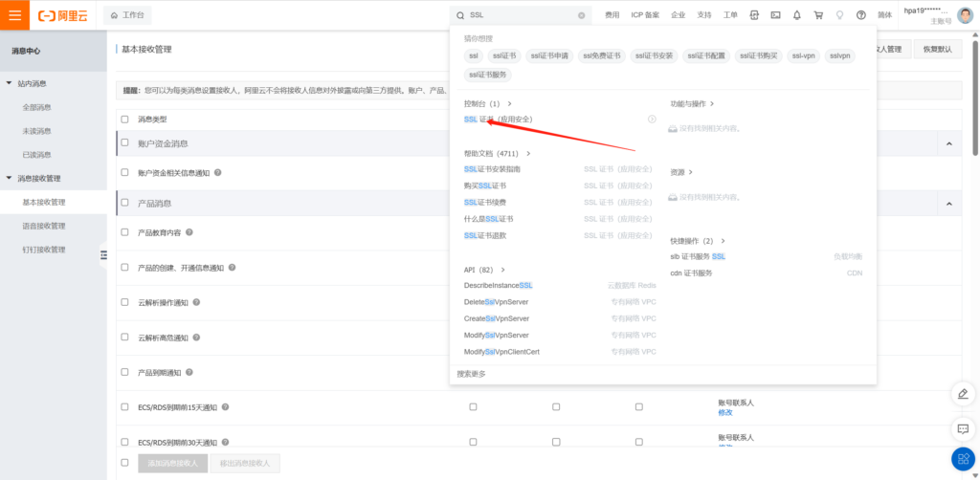Tick the 产品教育内容 checkbox
Screen dimensions: 980x480
pyautogui.click(x=124, y=232)
